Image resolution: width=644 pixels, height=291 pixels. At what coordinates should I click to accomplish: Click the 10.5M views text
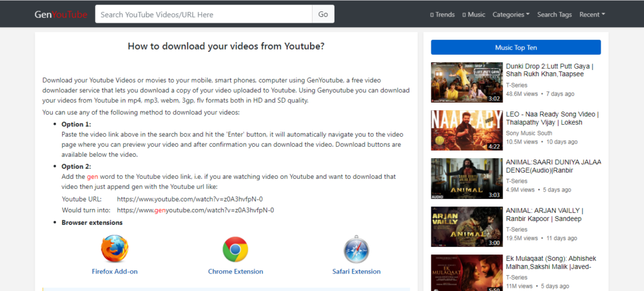click(521, 142)
